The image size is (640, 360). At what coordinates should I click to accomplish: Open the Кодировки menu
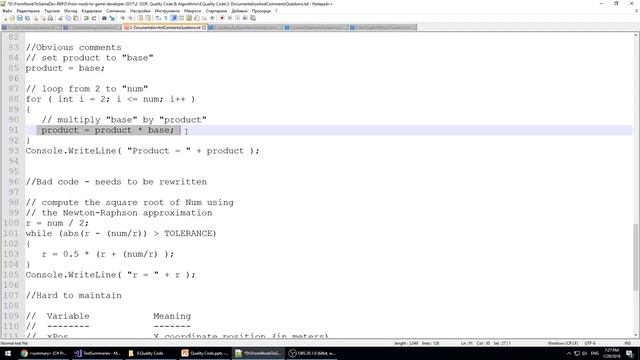91,11
